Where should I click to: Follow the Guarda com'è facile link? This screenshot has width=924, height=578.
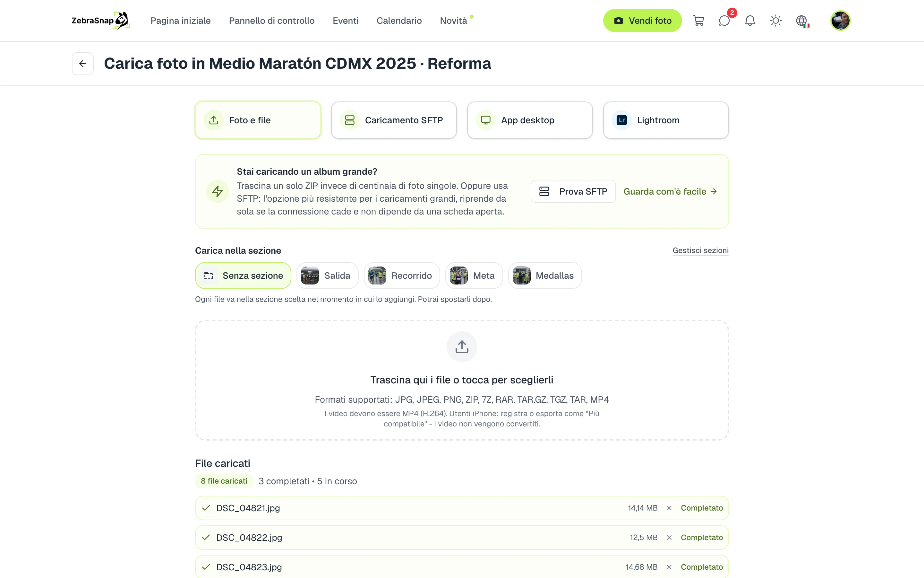coord(671,191)
